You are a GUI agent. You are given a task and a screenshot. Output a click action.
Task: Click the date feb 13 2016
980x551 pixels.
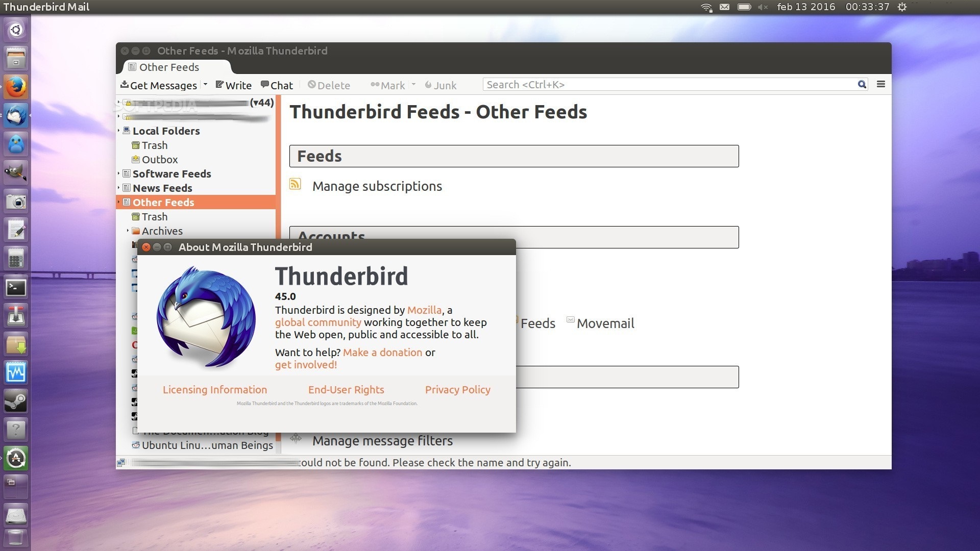point(806,7)
